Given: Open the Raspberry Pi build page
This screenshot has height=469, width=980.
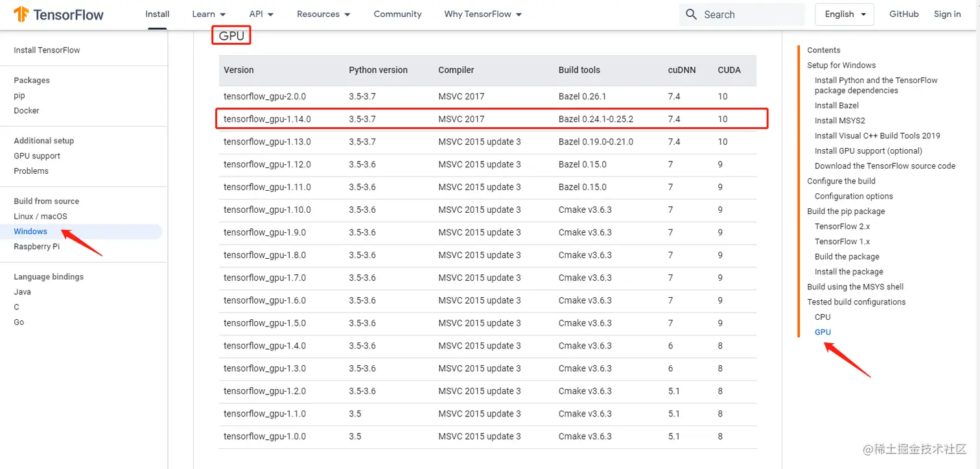Looking at the screenshot, I should (36, 246).
